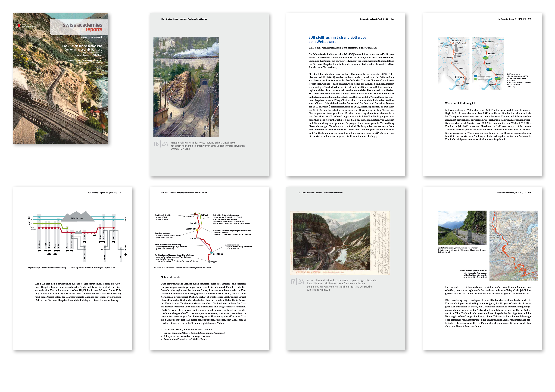Click the Treno Gottardo label in the line diagram
Image resolution: width=555 pixels, height=392 pixels.
[x=33, y=228]
